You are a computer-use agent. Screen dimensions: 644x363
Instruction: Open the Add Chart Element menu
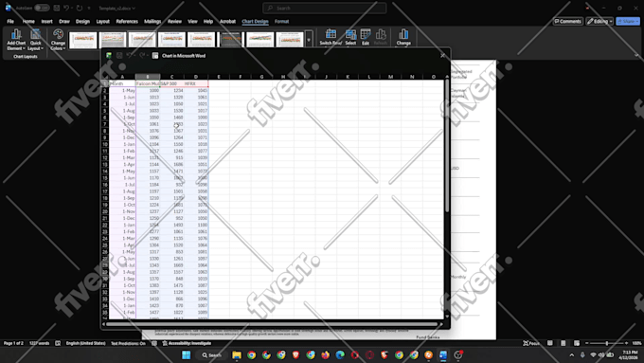tap(16, 40)
